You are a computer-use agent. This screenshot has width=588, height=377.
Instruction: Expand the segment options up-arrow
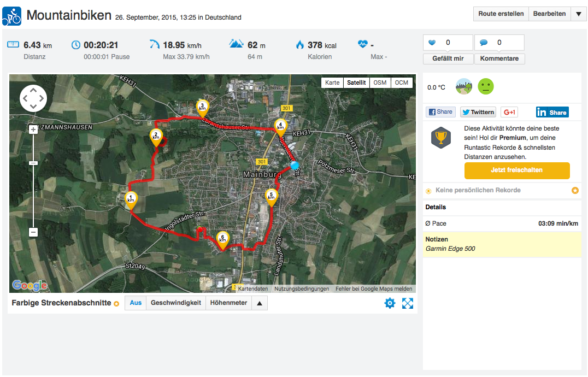(x=260, y=303)
